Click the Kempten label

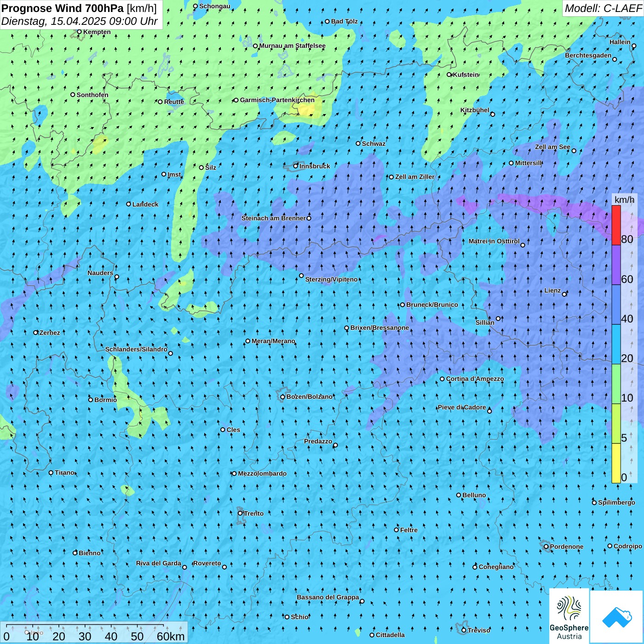click(97, 32)
